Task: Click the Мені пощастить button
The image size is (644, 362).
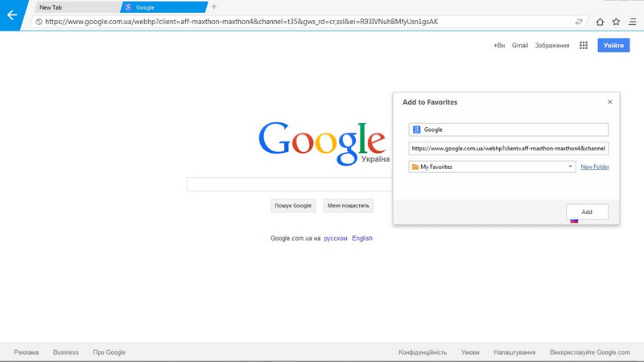Action: click(x=349, y=206)
